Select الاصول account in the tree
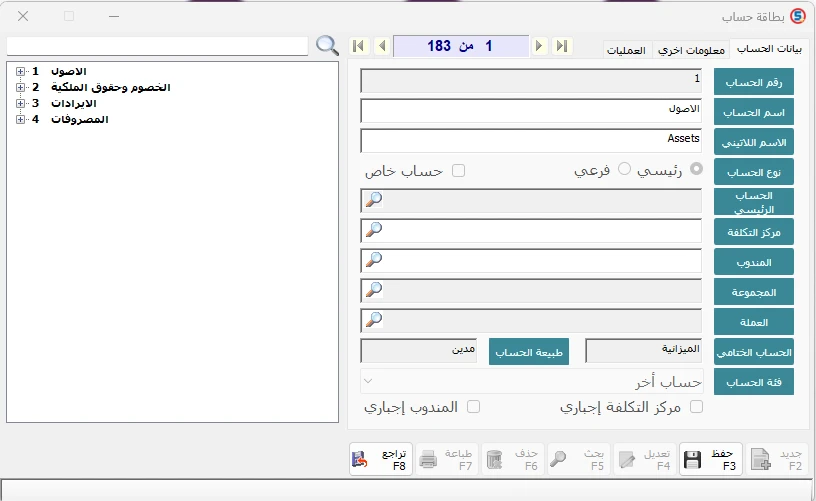The height and width of the screenshot is (501, 816). (x=68, y=71)
